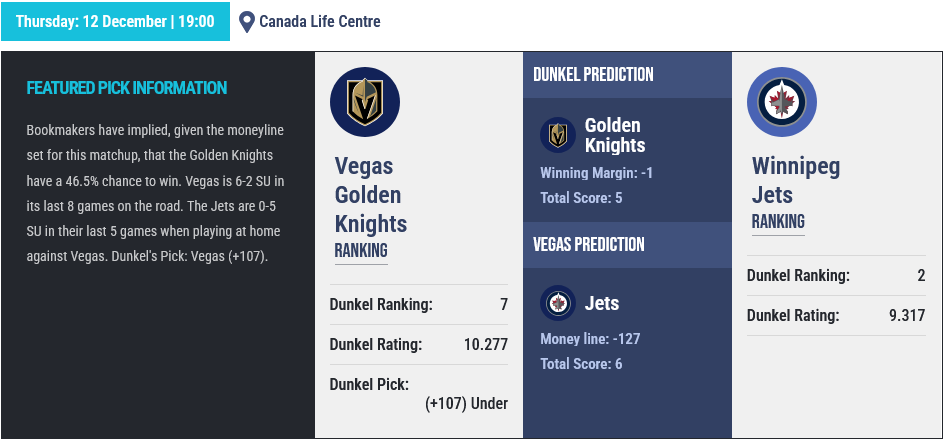The width and height of the screenshot is (944, 448).
Task: Select the Vegas Prediction header
Action: pyautogui.click(x=588, y=245)
